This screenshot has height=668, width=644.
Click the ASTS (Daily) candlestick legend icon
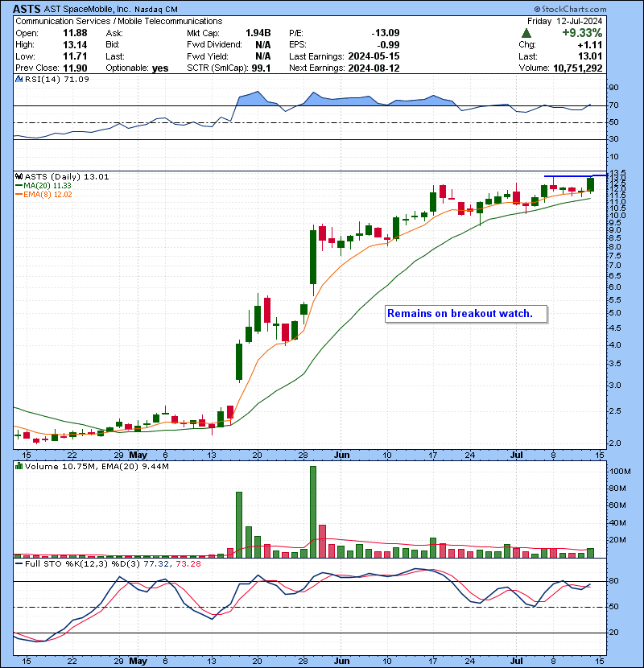point(19,176)
